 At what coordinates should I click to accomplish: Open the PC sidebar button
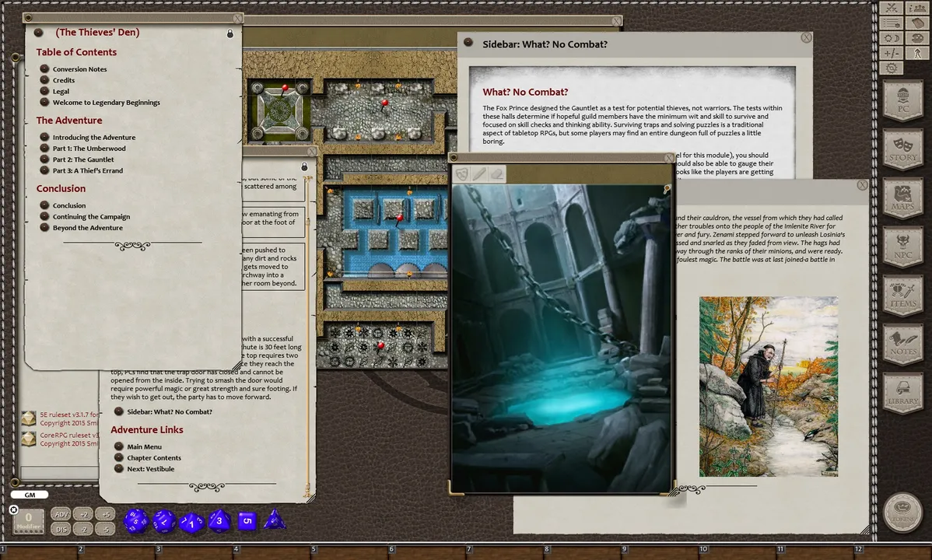tap(903, 100)
